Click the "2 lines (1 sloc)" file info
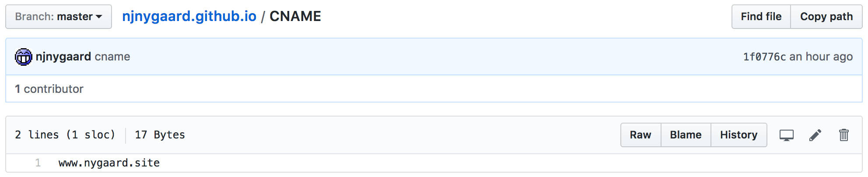868x177 pixels. pyautogui.click(x=65, y=135)
